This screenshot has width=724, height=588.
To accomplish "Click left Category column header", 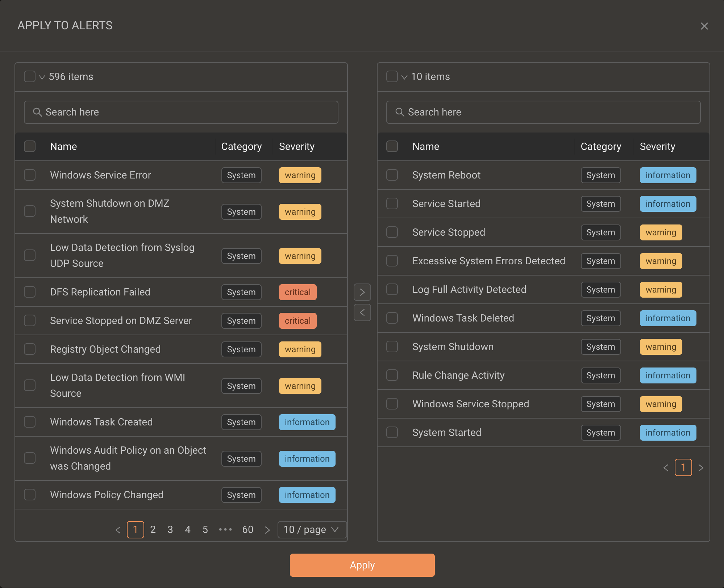I will point(241,146).
